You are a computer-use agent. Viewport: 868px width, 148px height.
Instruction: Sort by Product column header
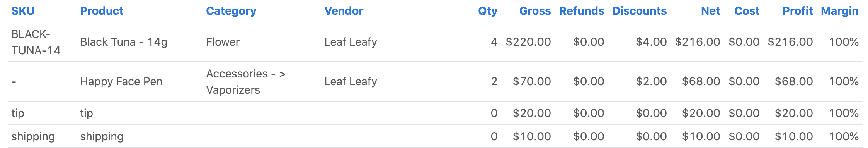point(102,11)
